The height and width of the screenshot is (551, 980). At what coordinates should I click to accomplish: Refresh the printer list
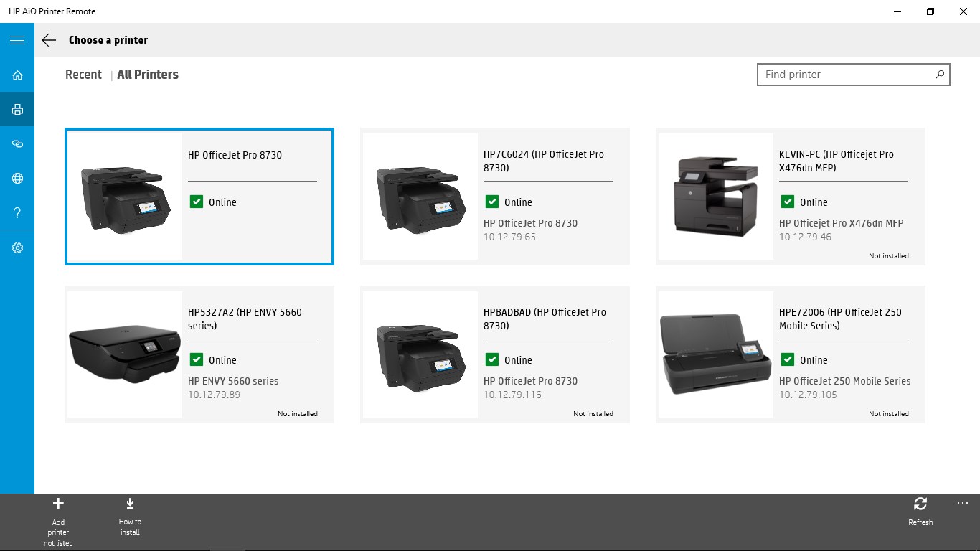coord(920,512)
